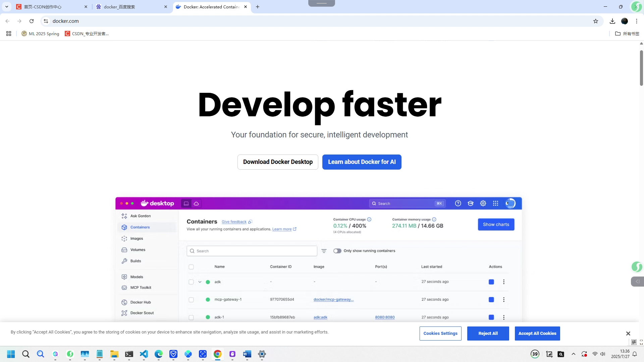Switch to the local laptop mode icon
644x362 pixels.
tap(186, 203)
